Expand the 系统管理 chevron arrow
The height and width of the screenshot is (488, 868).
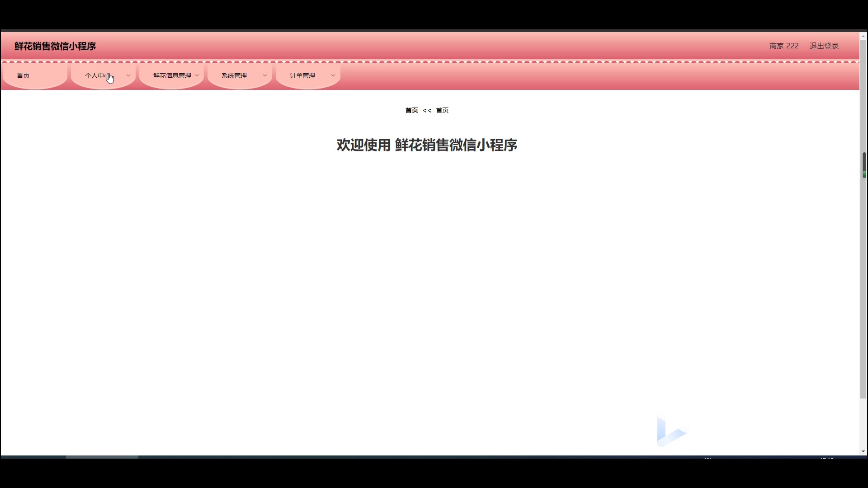coord(265,75)
